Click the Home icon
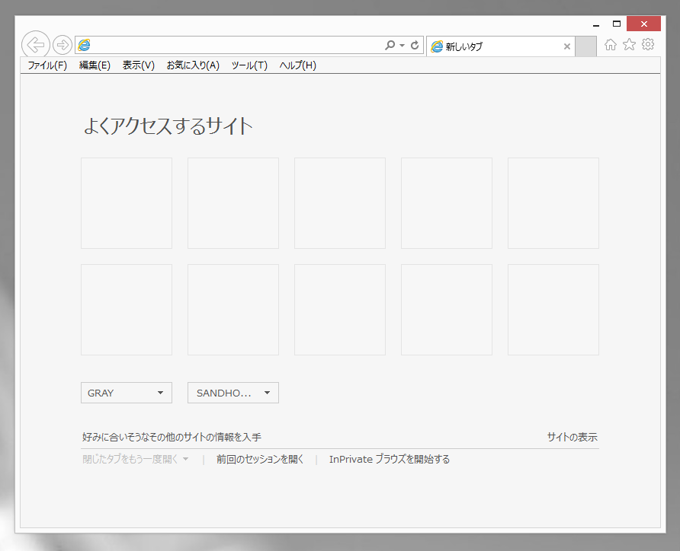Viewport: 680px width, 551px height. point(611,45)
